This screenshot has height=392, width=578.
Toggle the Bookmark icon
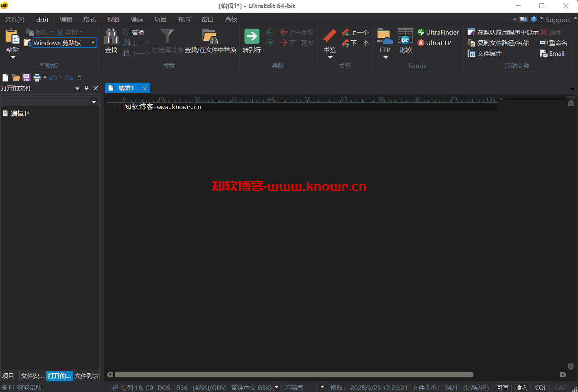[x=330, y=36]
